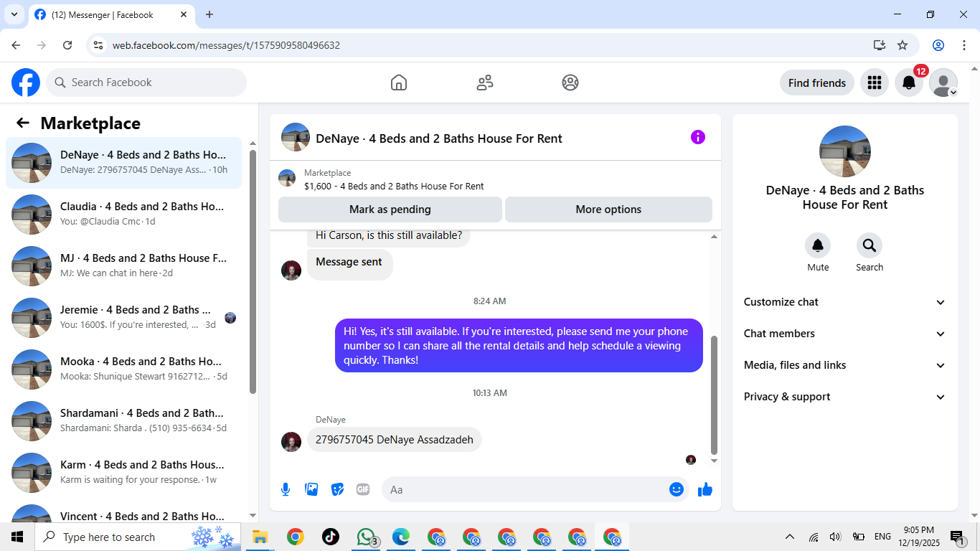Open the Jeremie conversation
The image size is (980, 551).
click(123, 318)
